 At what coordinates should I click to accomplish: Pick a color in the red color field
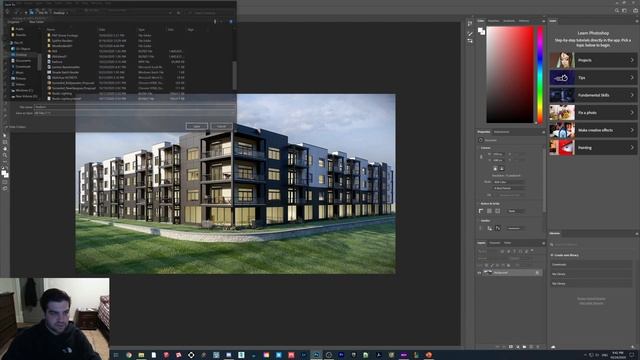[509, 75]
